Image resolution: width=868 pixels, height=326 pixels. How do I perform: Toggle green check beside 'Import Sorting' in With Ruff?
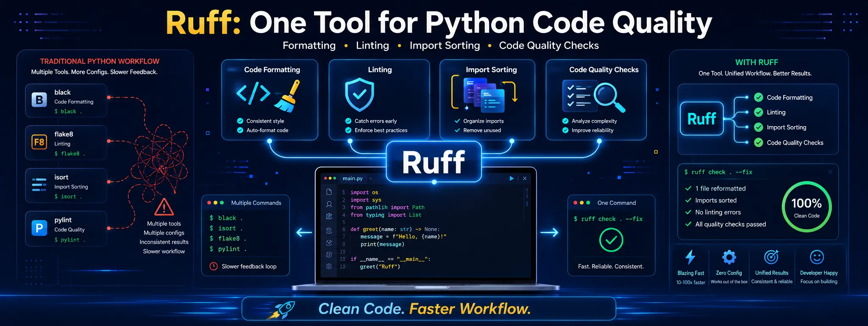[x=759, y=127]
